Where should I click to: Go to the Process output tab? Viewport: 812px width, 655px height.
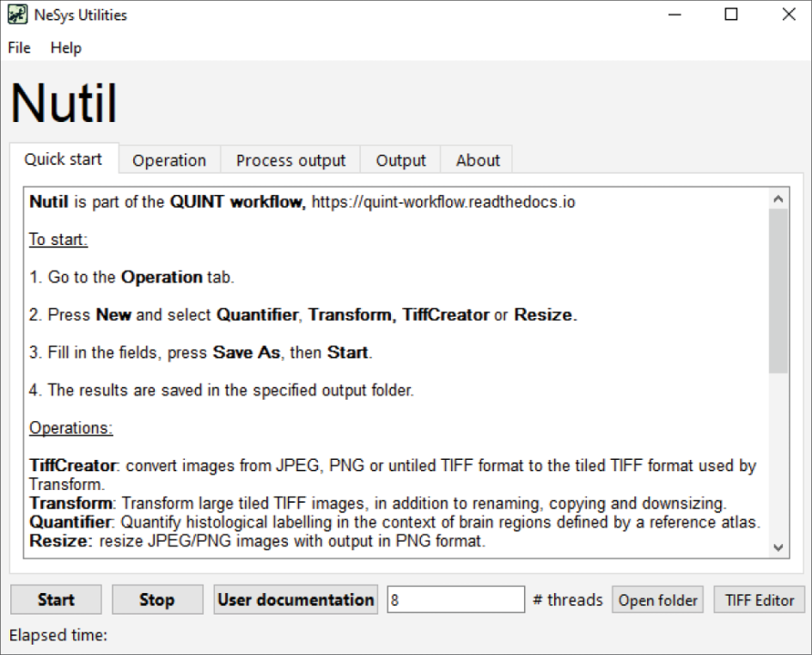click(x=290, y=161)
